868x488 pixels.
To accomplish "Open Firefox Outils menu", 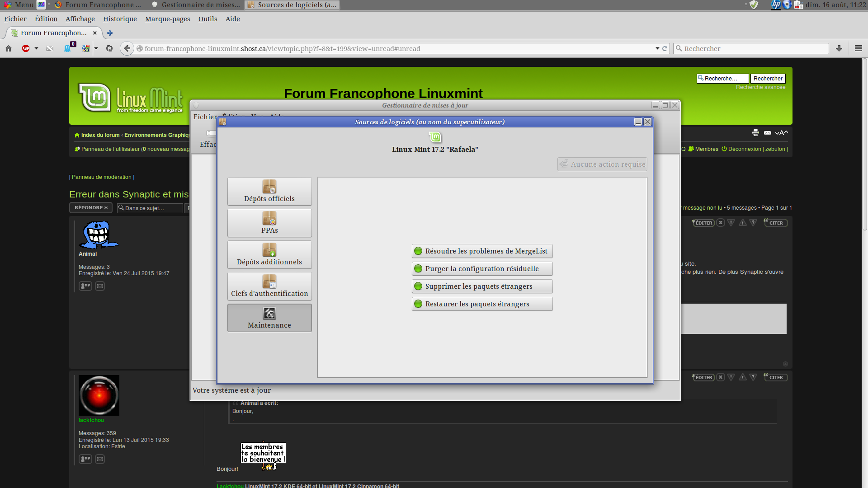I will coord(208,19).
